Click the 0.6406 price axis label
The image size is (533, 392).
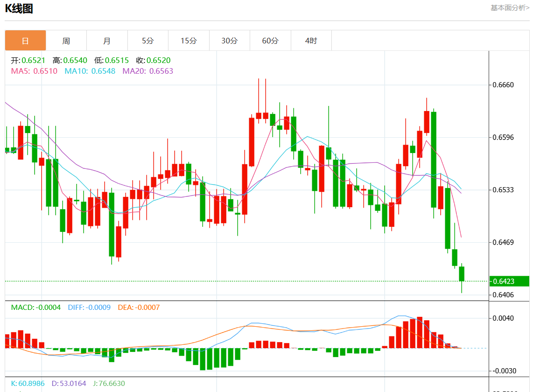point(503,295)
